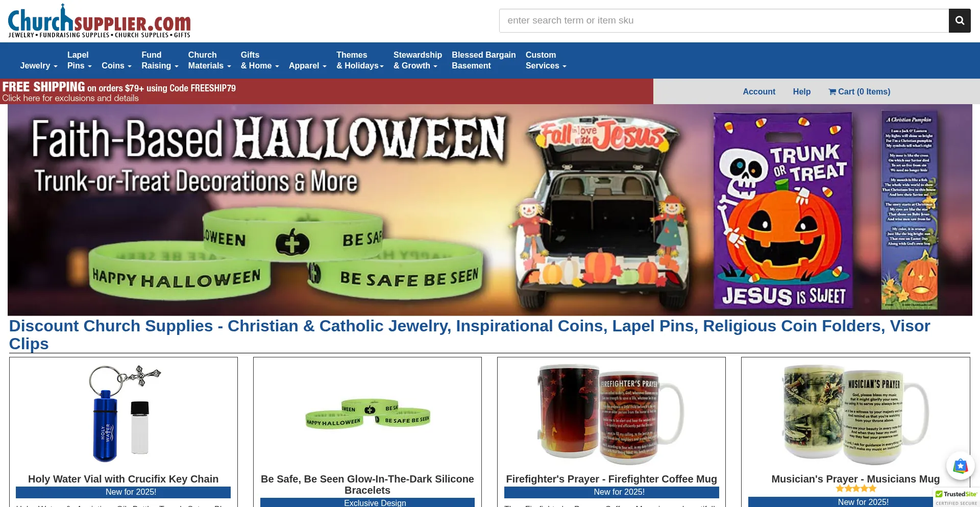Open Blessed Bargain Basement menu item

pyautogui.click(x=483, y=60)
